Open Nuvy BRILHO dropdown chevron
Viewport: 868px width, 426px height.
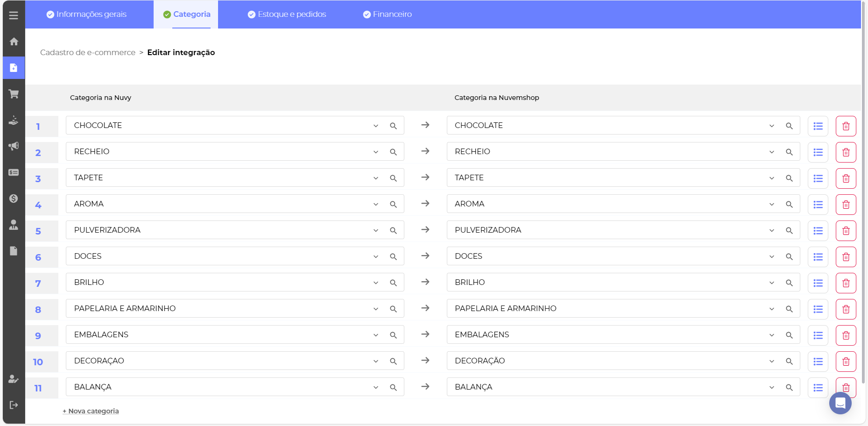(x=375, y=283)
